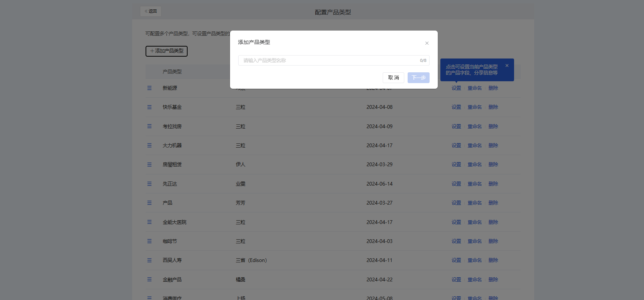Click the 下一步 button
Image resolution: width=644 pixels, height=300 pixels.
418,78
